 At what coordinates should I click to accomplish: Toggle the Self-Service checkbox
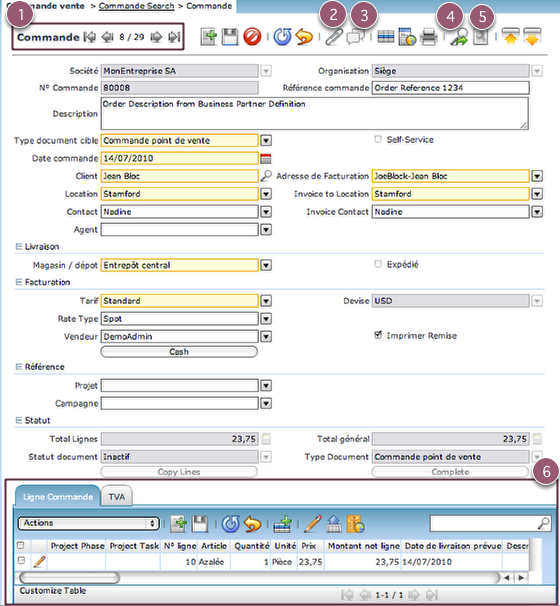point(378,139)
